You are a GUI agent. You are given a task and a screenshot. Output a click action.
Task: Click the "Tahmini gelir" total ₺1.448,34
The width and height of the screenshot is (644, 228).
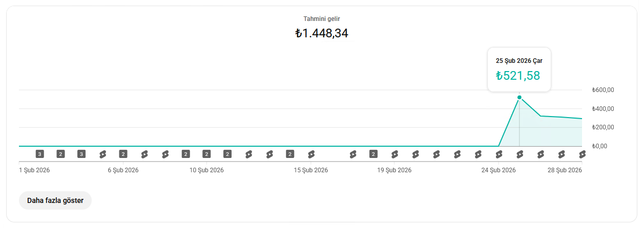pos(322,34)
